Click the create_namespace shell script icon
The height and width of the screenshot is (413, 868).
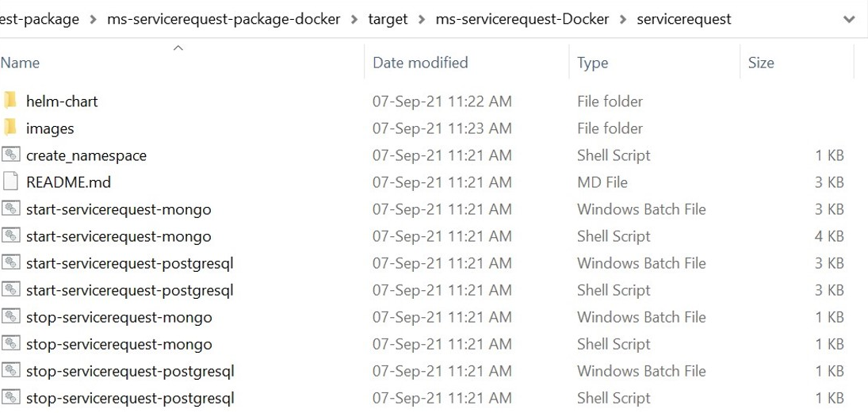click(x=10, y=155)
